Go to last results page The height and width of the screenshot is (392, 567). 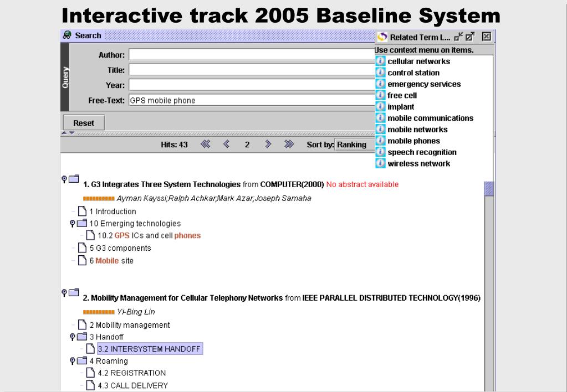click(x=289, y=144)
